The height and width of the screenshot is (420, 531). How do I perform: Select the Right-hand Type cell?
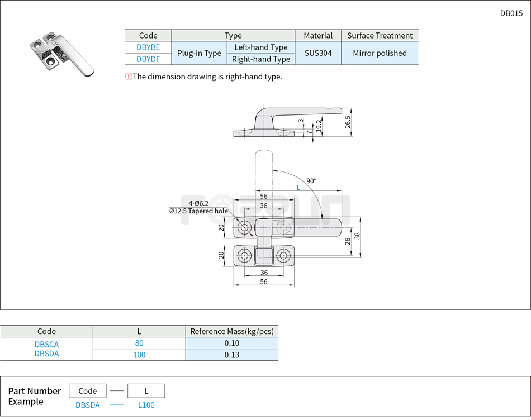click(x=261, y=59)
